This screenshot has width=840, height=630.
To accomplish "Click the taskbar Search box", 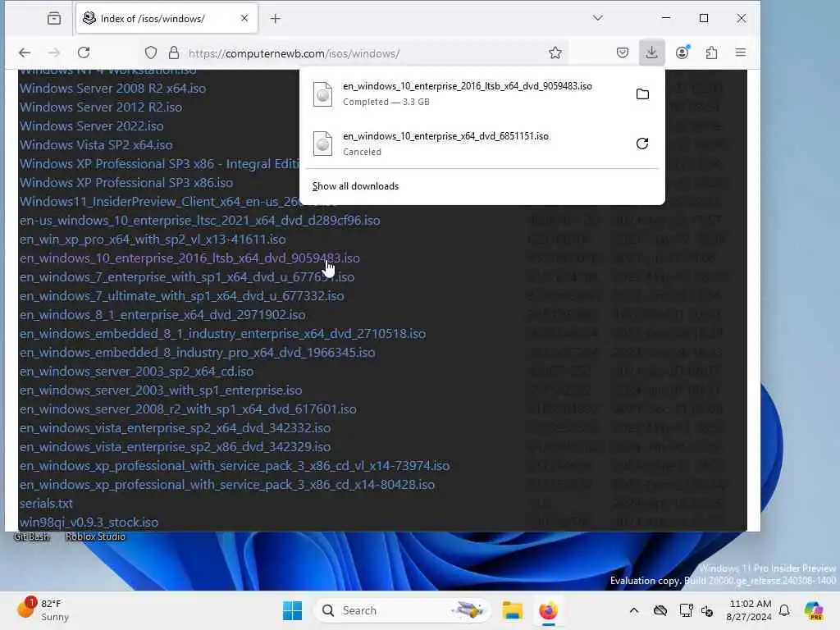I will [x=403, y=610].
